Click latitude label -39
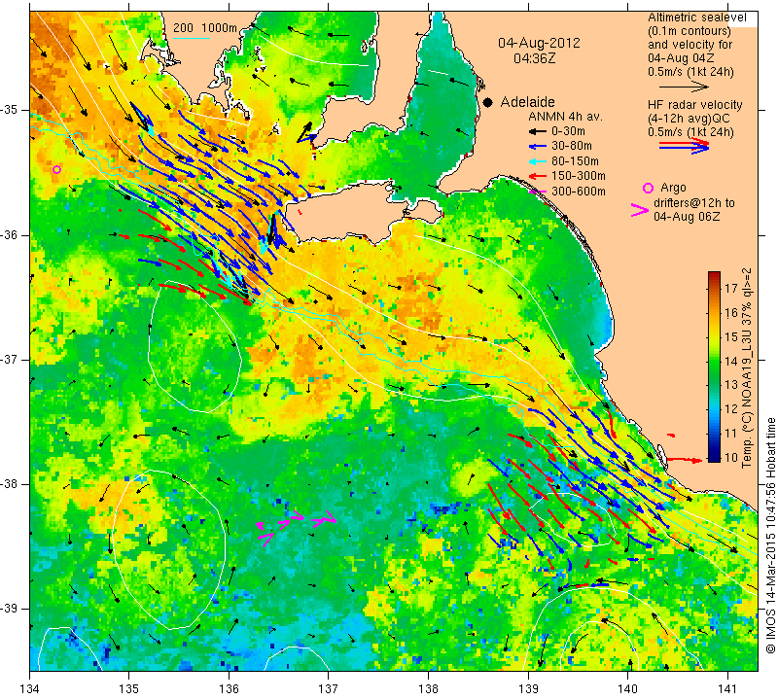The image size is (778, 700). coord(10,609)
